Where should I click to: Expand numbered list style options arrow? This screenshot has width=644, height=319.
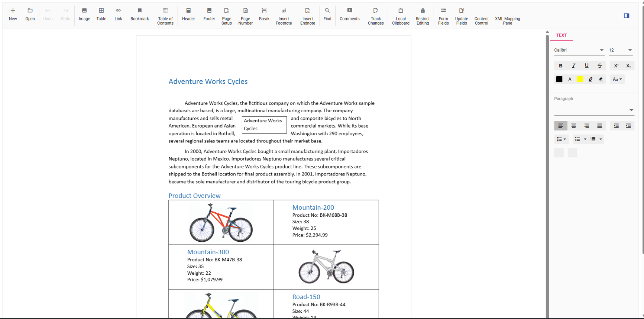tap(601, 139)
